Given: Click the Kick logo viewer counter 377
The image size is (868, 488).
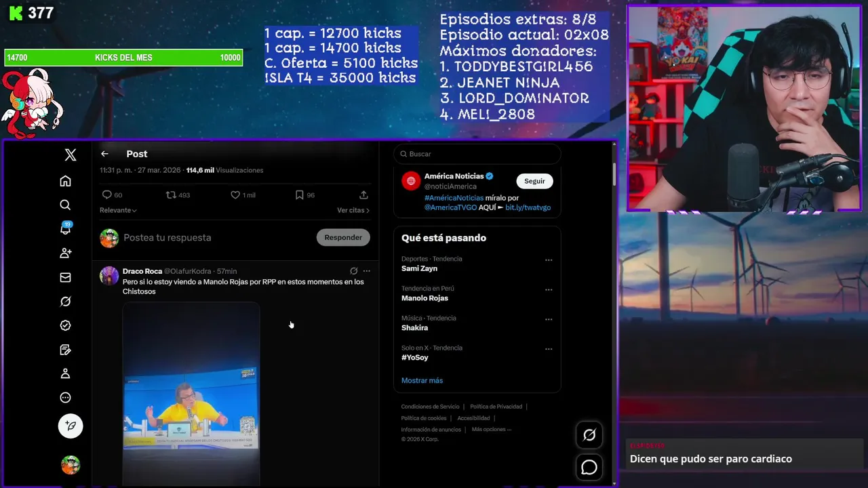Looking at the screenshot, I should tap(31, 13).
